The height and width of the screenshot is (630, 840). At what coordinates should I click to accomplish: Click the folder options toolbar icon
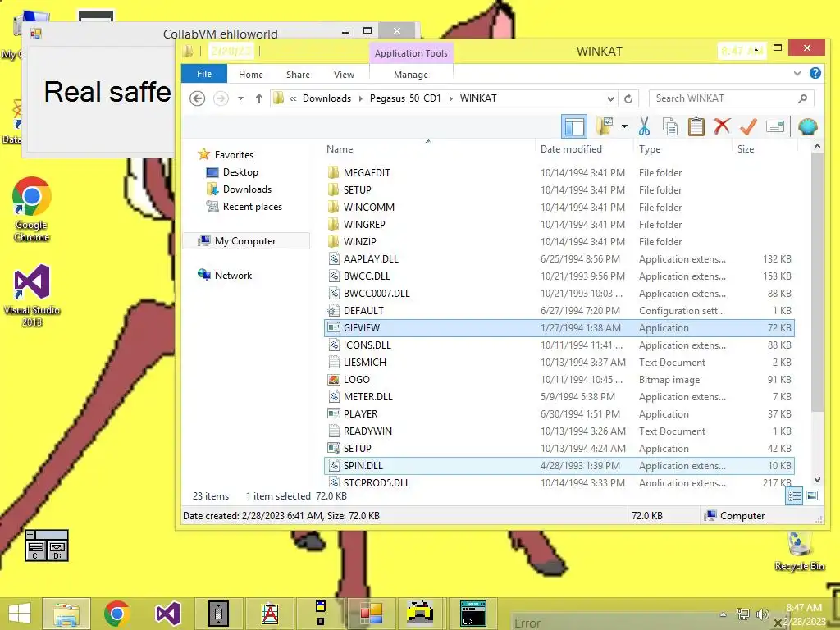[x=605, y=126]
